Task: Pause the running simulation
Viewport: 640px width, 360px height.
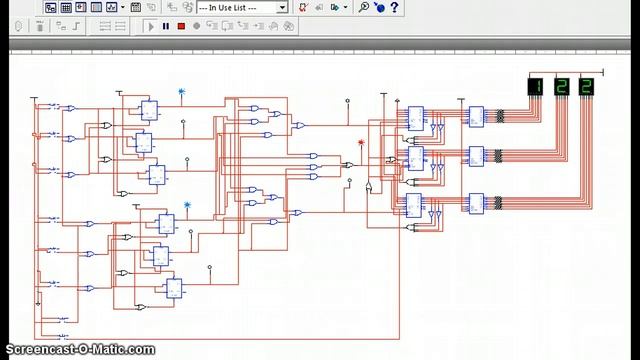Action: point(166,27)
